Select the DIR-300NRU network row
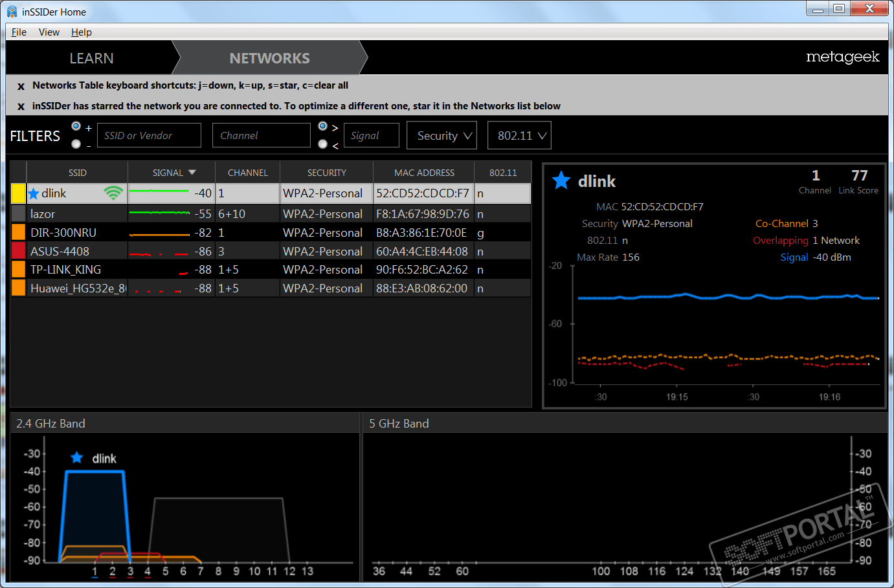Screen dimensions: 894x588 coord(271,232)
